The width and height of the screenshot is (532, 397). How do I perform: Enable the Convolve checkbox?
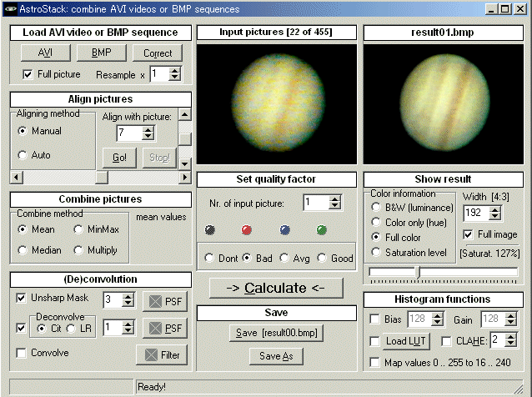point(21,353)
